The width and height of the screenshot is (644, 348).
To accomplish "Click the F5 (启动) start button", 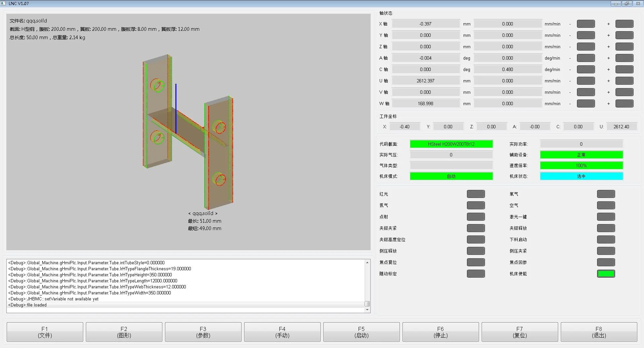I will tap(361, 332).
